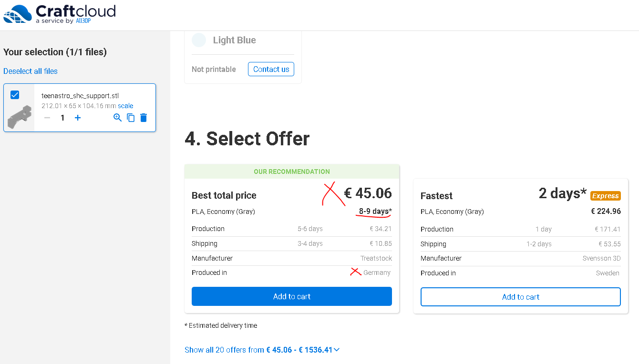Delete teenastro_shc_support.stl with trash icon
Screen dimensions: 639x364
(144, 118)
